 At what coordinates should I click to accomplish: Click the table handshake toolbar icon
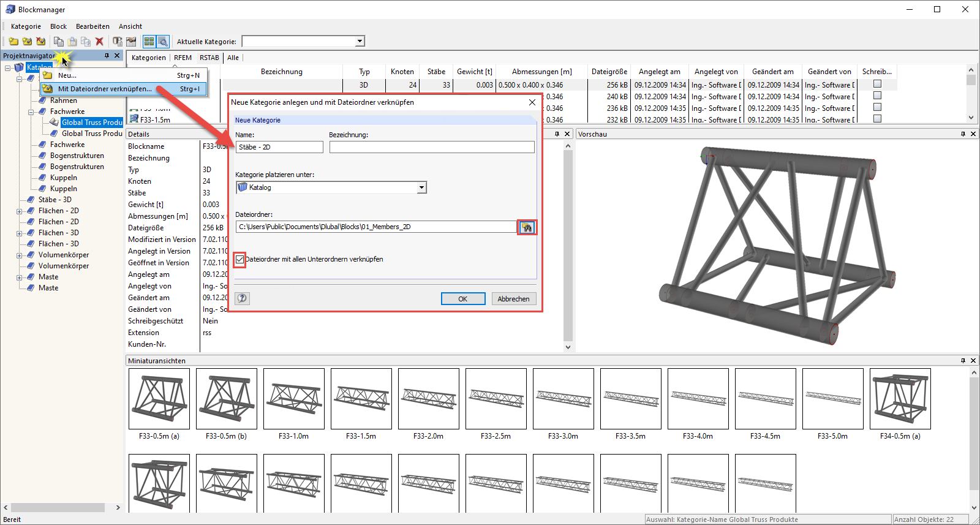pos(131,42)
